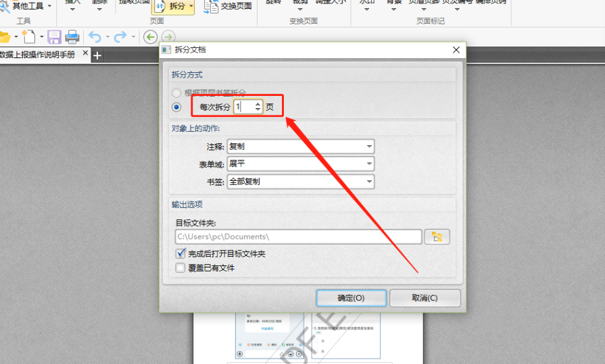Click the redo arrow icon
The image size is (605, 364).
click(x=120, y=37)
